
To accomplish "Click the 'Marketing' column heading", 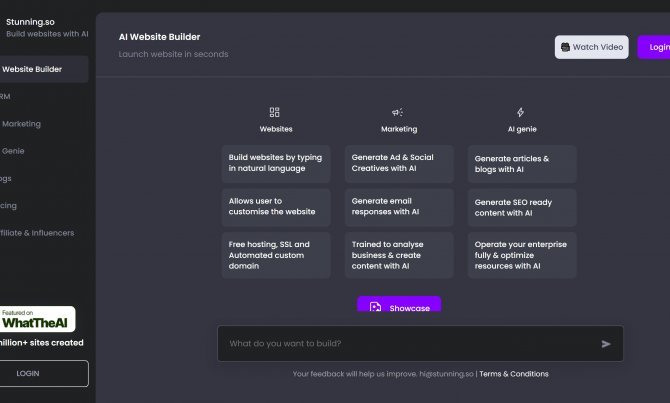I will point(399,129).
